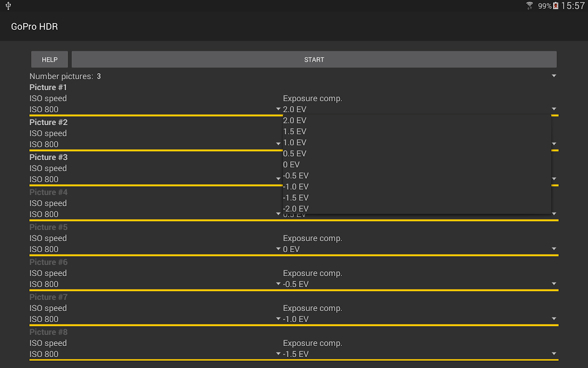The width and height of the screenshot is (588, 368).
Task: Tap the Picture #1 heading
Action: pyautogui.click(x=48, y=87)
